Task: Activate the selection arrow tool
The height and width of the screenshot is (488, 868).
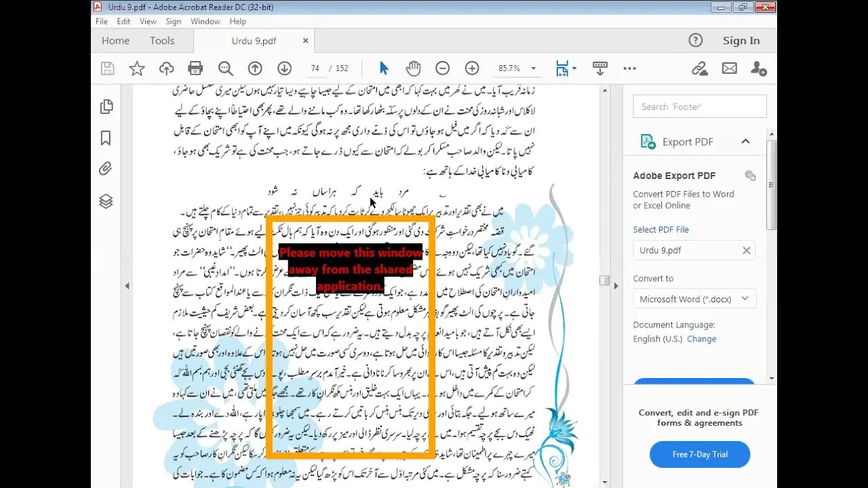Action: [x=384, y=68]
